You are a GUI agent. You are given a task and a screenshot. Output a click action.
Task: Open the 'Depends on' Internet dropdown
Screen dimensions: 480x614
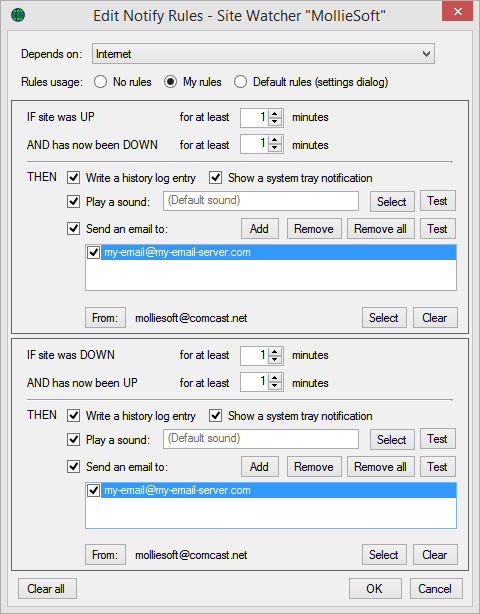(x=263, y=54)
